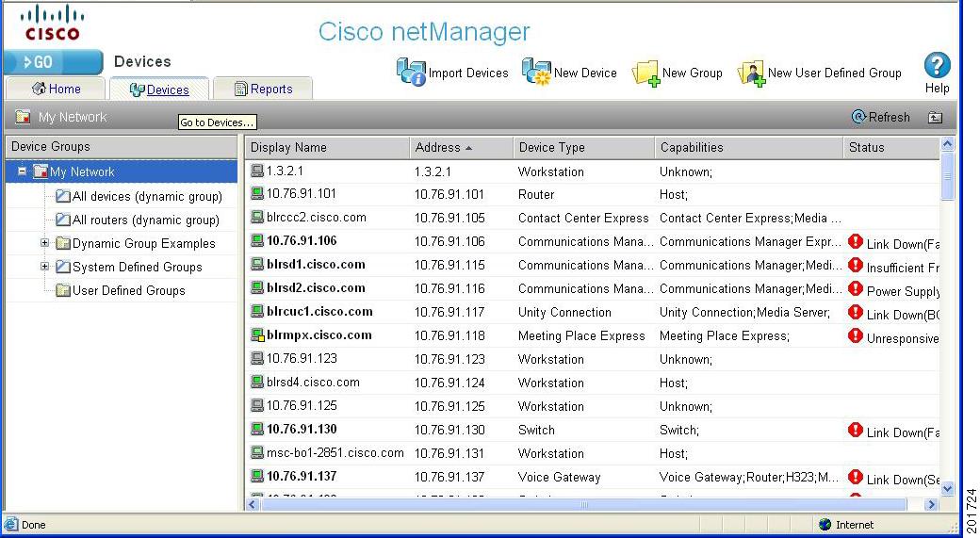Select System Defined Groups tree item
The height and width of the screenshot is (538, 980).
137,267
